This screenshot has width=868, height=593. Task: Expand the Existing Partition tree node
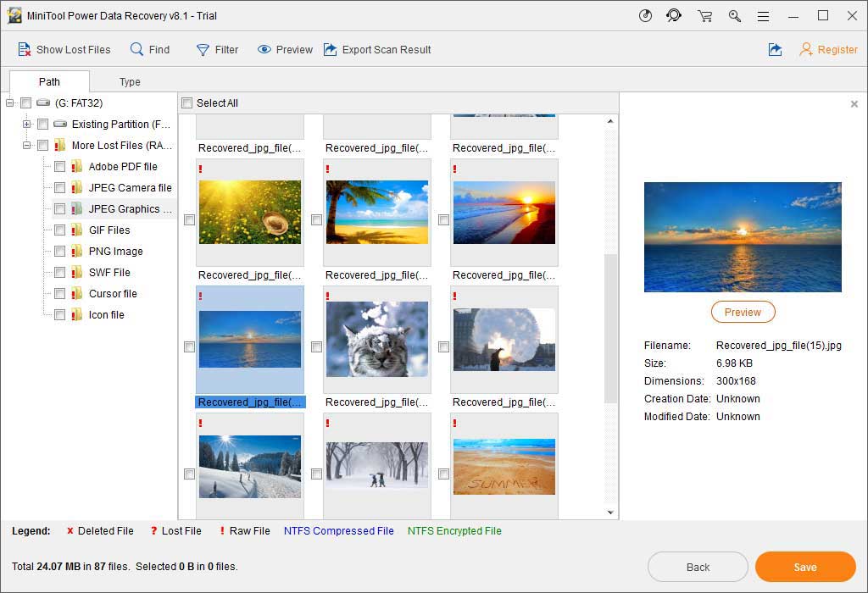26,125
